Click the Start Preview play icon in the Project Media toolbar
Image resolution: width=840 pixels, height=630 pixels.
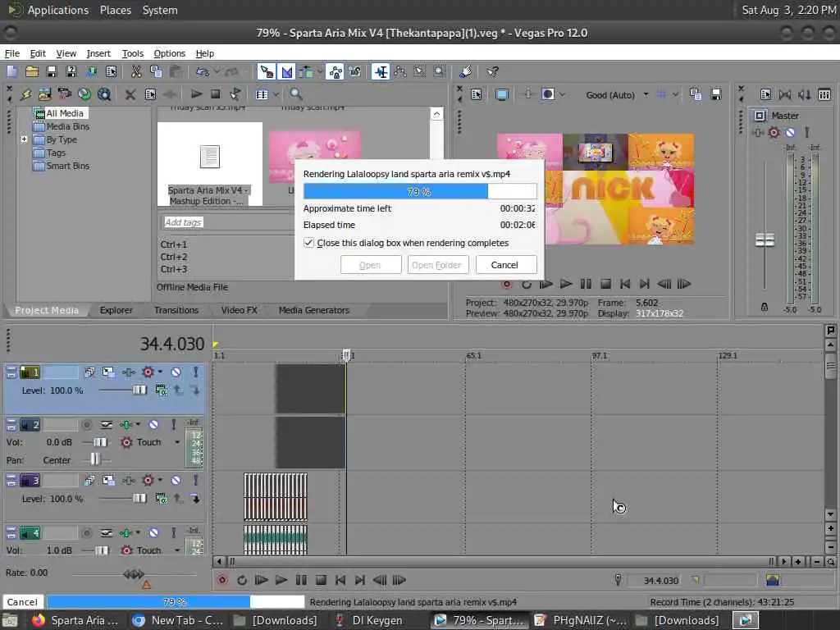tap(197, 94)
